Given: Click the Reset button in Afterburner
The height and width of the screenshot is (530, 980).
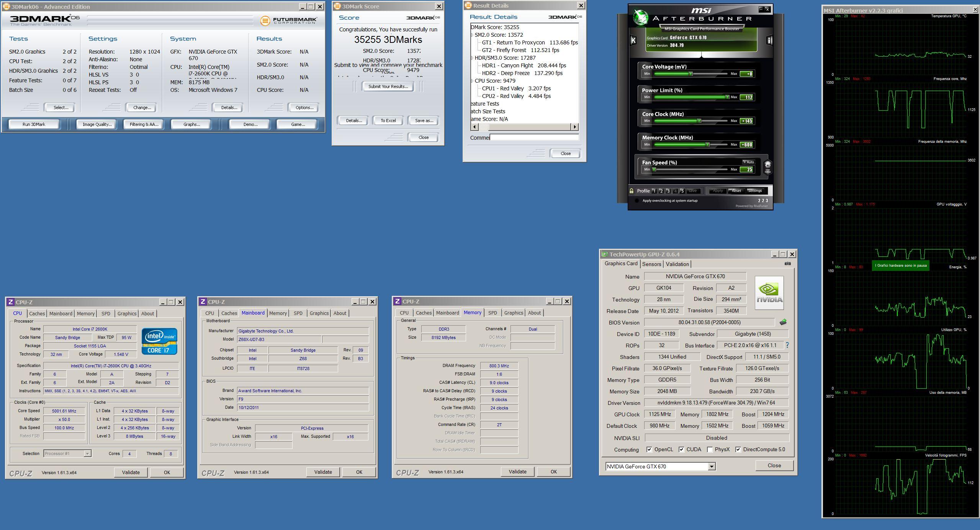Looking at the screenshot, I should (x=736, y=191).
